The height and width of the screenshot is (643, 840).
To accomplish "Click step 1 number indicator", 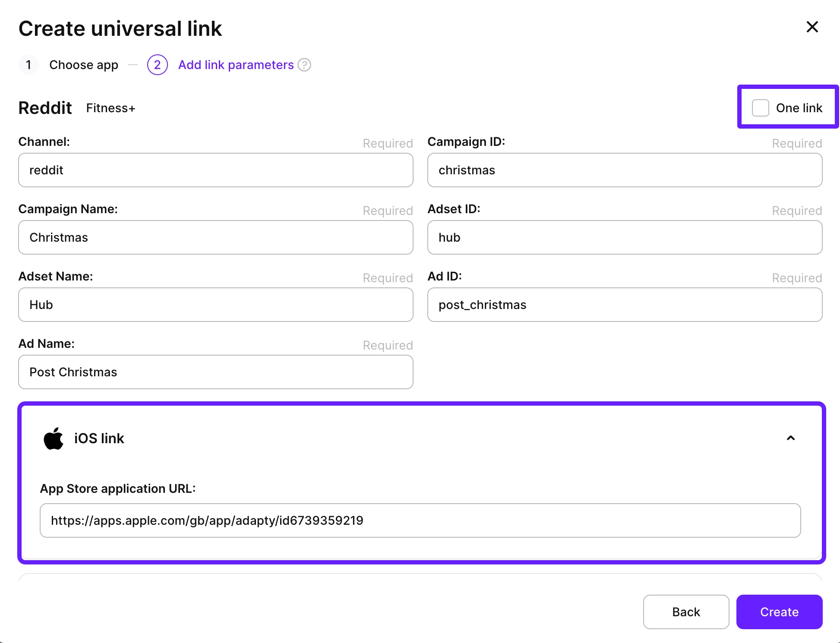I will coord(28,65).
